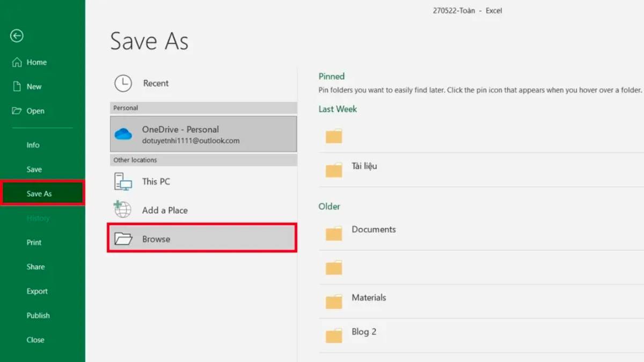Open the Publish menu entry
Image resolution: width=644 pixels, height=362 pixels.
point(38,315)
